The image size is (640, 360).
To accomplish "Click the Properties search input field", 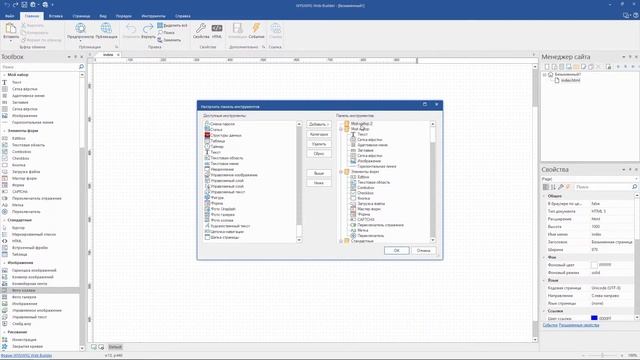I will (x=602, y=187).
